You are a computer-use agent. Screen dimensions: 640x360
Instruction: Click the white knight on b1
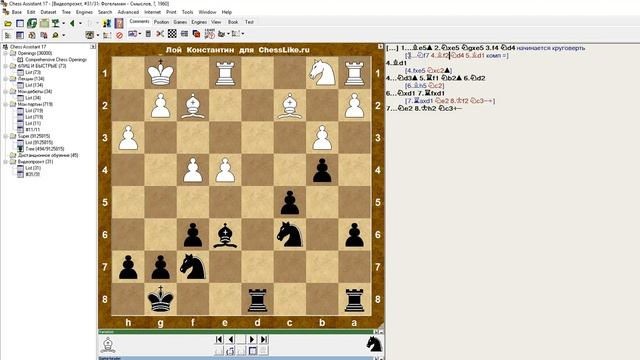[322, 73]
